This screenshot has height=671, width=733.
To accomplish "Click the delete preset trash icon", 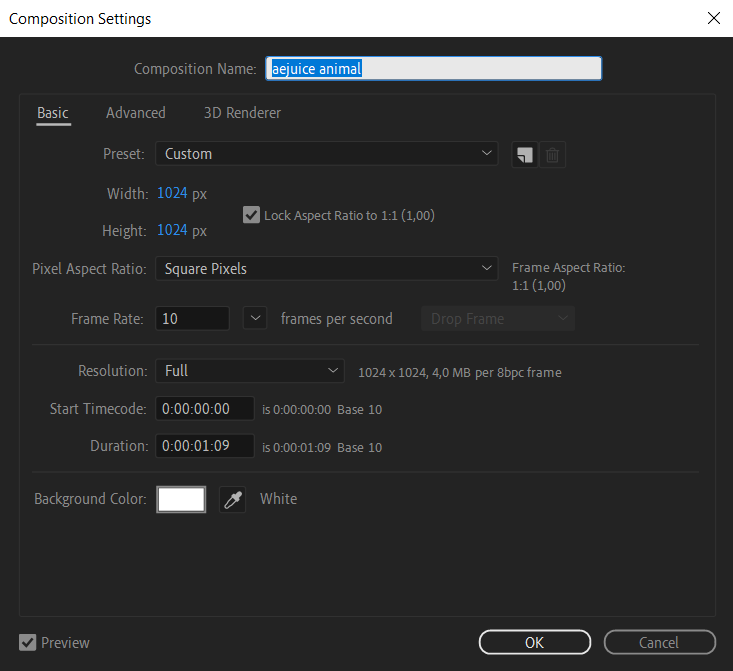I will pyautogui.click(x=552, y=155).
